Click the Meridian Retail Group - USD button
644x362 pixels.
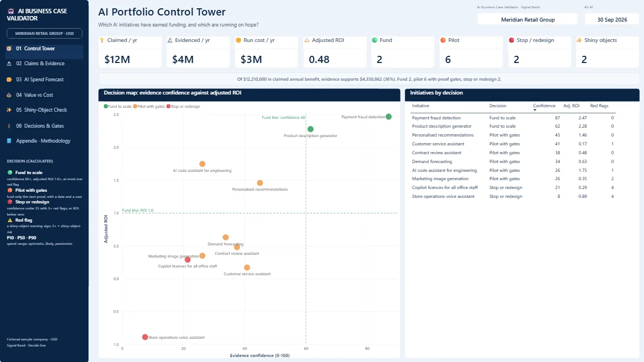(44, 33)
